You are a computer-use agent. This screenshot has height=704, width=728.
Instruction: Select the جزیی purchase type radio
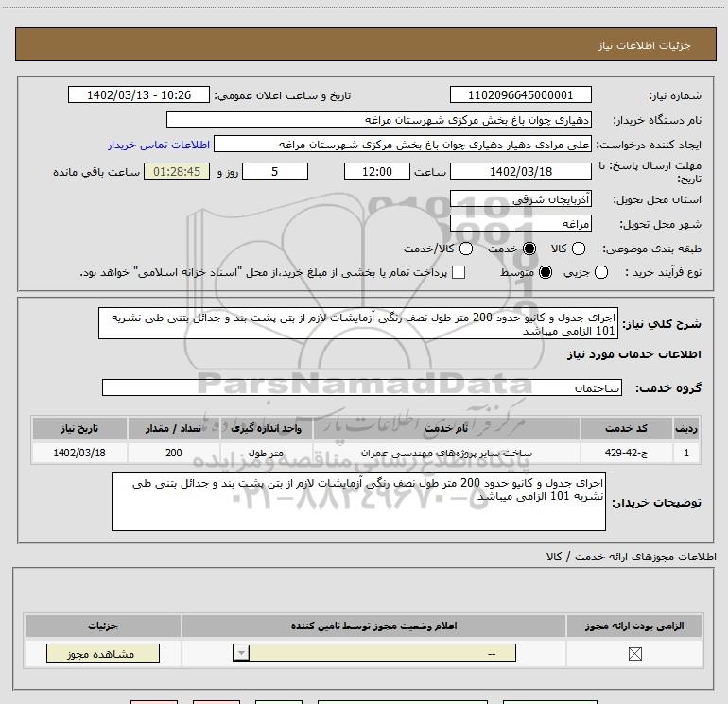tap(601, 272)
